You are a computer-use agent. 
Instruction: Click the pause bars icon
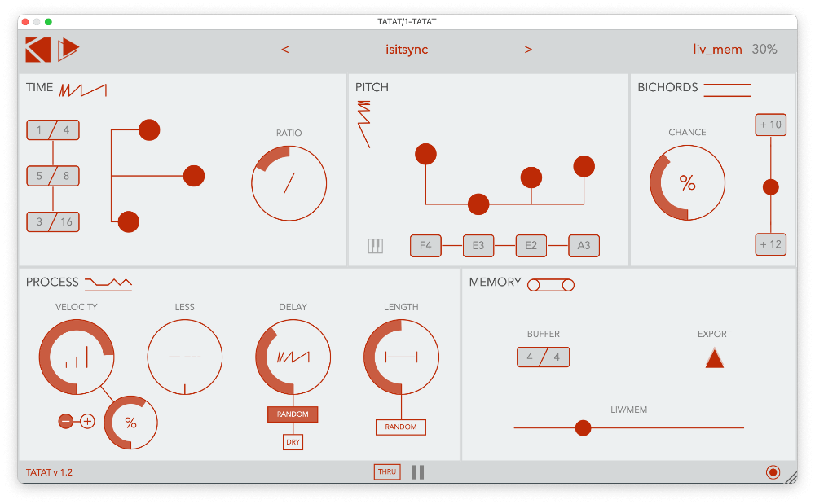(418, 472)
